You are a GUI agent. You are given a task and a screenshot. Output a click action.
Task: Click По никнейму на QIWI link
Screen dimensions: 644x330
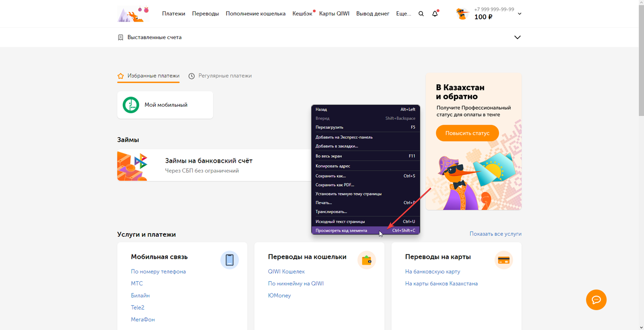[x=296, y=283]
